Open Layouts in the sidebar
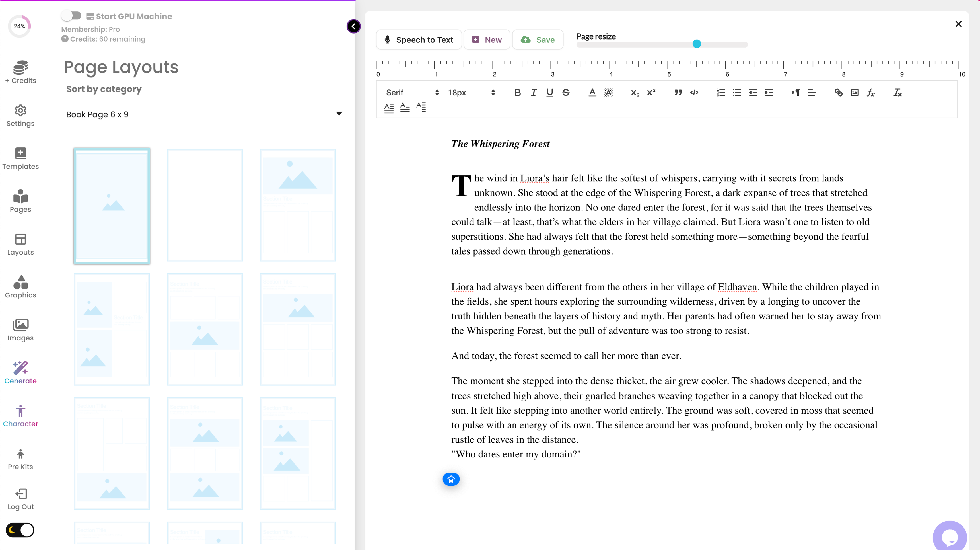 20,244
